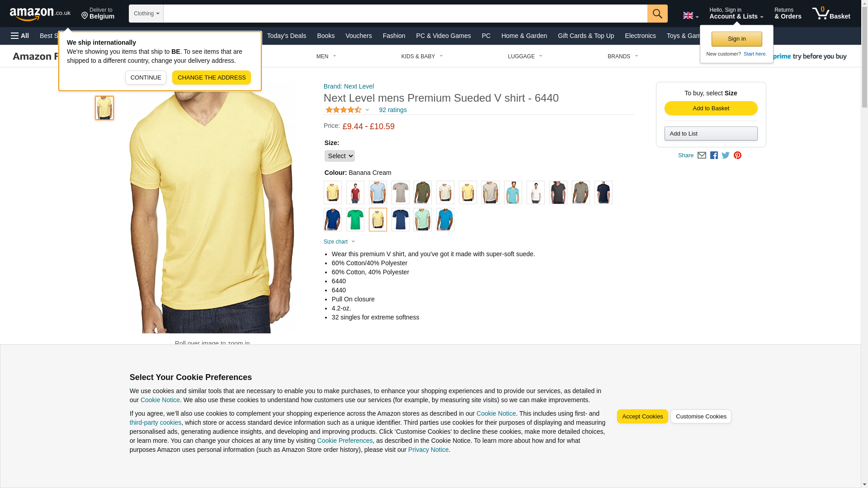Open the 92 ratings link

pos(392,110)
